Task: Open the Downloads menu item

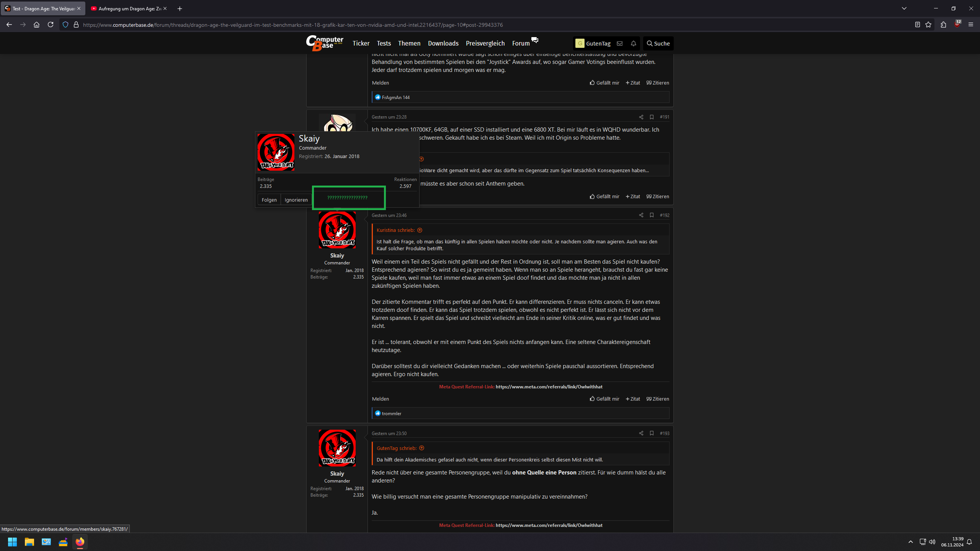Action: 443,43
